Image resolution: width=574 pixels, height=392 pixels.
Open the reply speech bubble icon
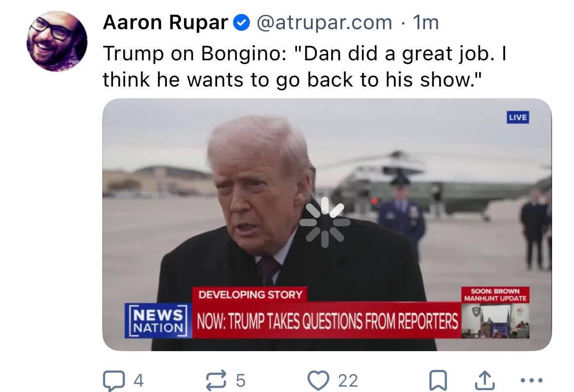tap(114, 381)
